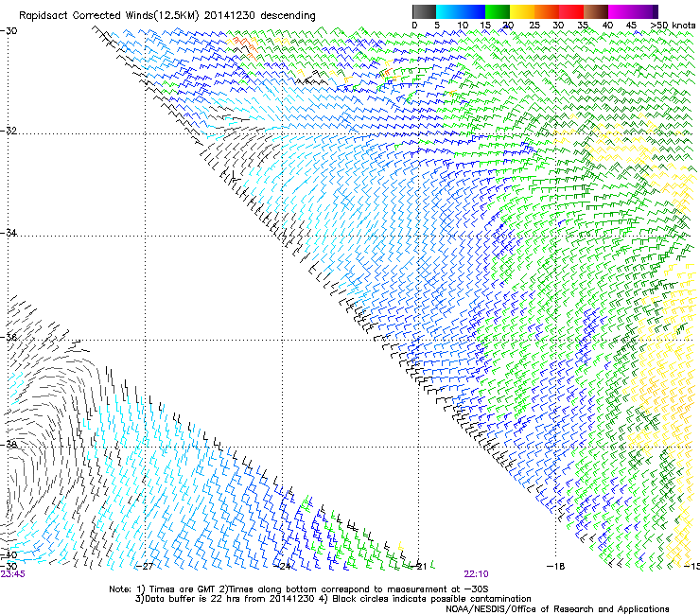
Task: Click the legend tick label 10
Action: [463, 26]
